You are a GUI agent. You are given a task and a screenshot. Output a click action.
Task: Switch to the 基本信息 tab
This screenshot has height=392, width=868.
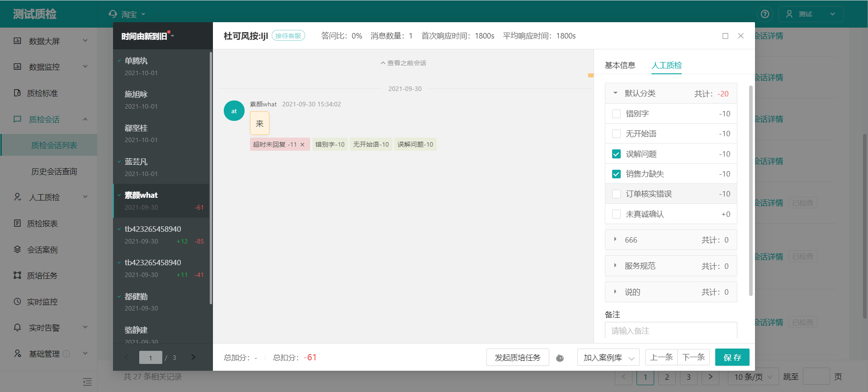tap(620, 65)
